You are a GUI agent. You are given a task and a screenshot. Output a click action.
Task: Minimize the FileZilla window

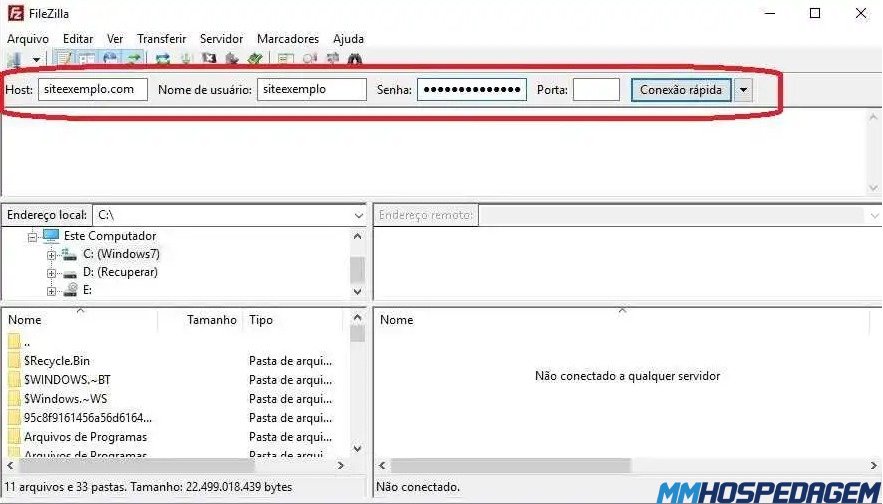[770, 13]
